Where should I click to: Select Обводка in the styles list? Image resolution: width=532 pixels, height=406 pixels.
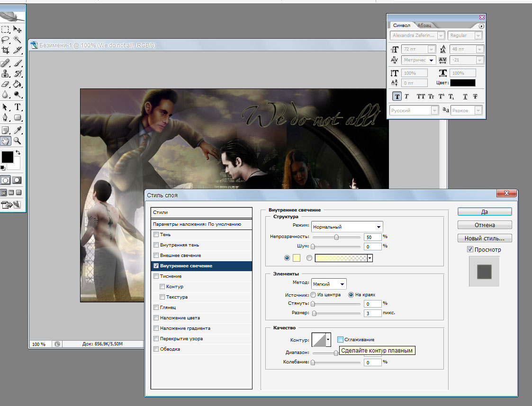[x=170, y=349]
